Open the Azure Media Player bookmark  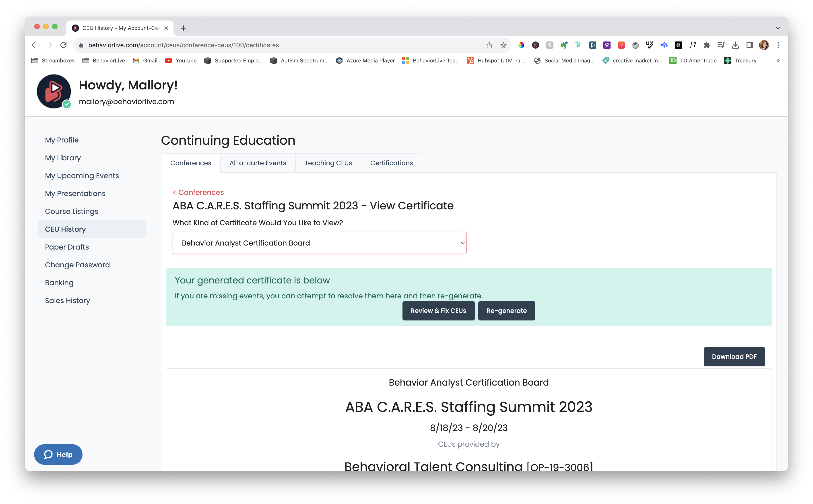coord(365,61)
